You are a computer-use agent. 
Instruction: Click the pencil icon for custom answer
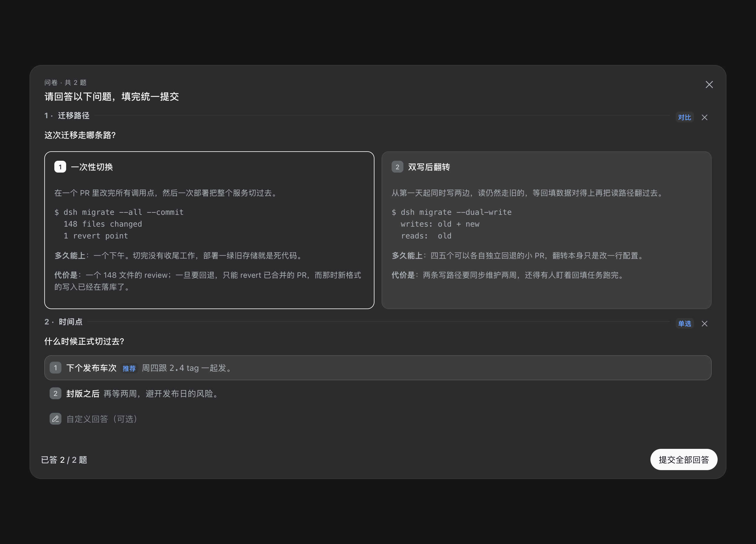tap(55, 419)
